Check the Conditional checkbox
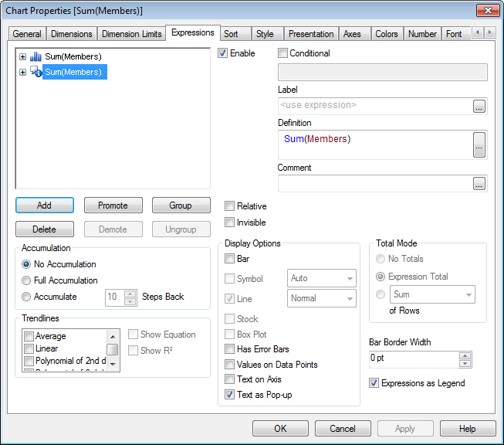The width and height of the screenshot is (504, 445). click(x=282, y=53)
